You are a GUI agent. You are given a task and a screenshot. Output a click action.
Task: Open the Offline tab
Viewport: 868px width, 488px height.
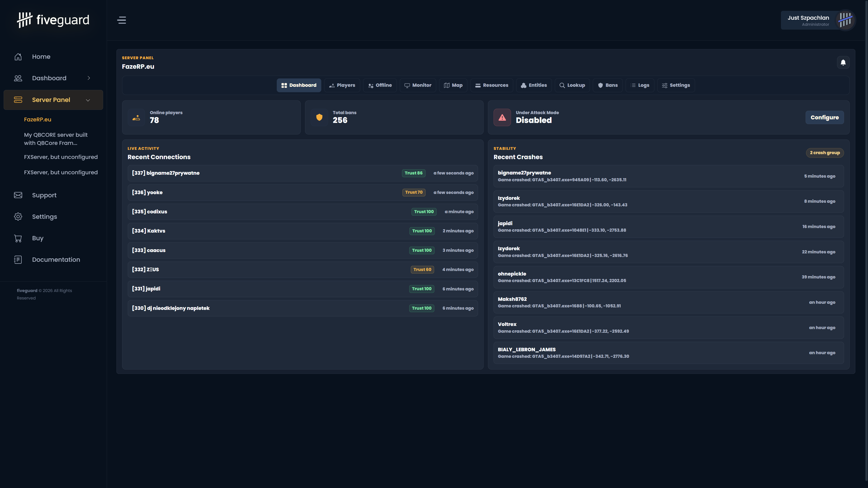(380, 85)
